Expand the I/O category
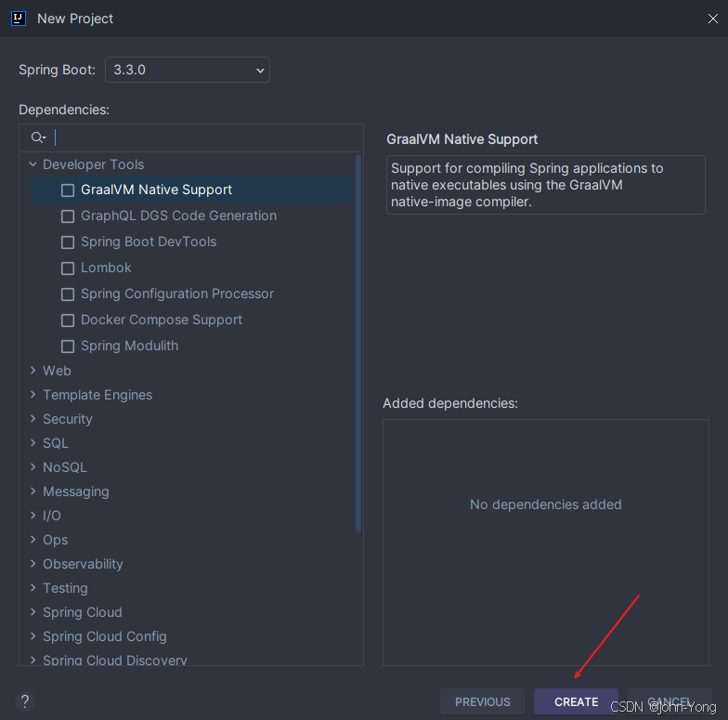Image resolution: width=728 pixels, height=720 pixels. click(x=33, y=515)
